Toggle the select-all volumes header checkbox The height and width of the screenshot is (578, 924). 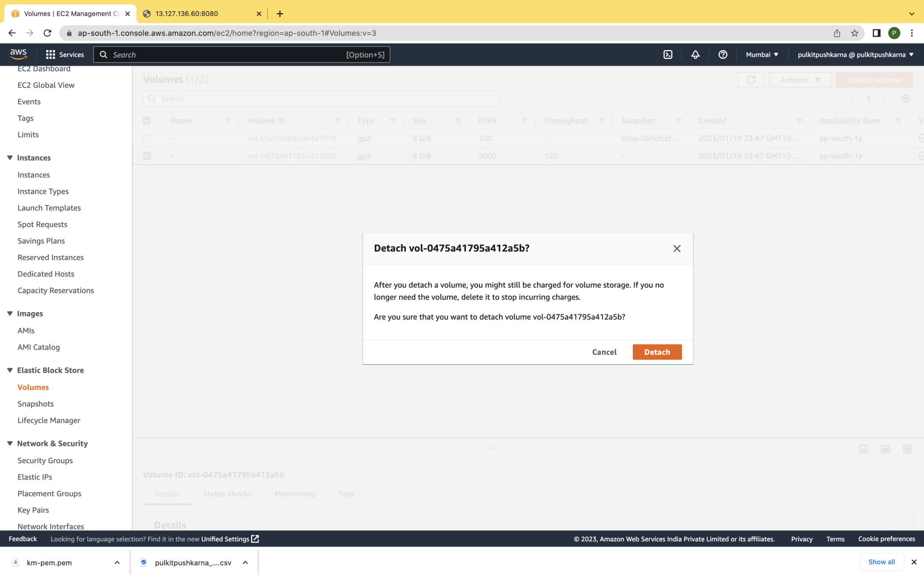pos(147,121)
